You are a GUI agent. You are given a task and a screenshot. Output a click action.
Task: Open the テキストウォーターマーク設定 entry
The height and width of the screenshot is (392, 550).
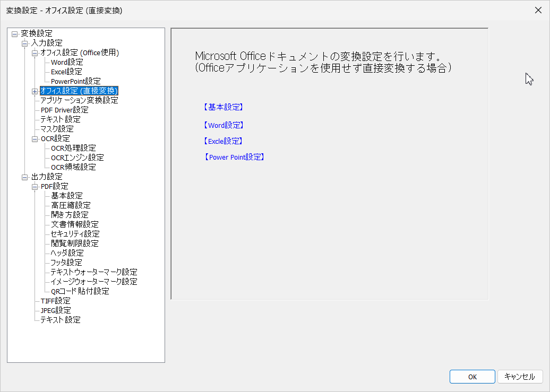(x=93, y=272)
